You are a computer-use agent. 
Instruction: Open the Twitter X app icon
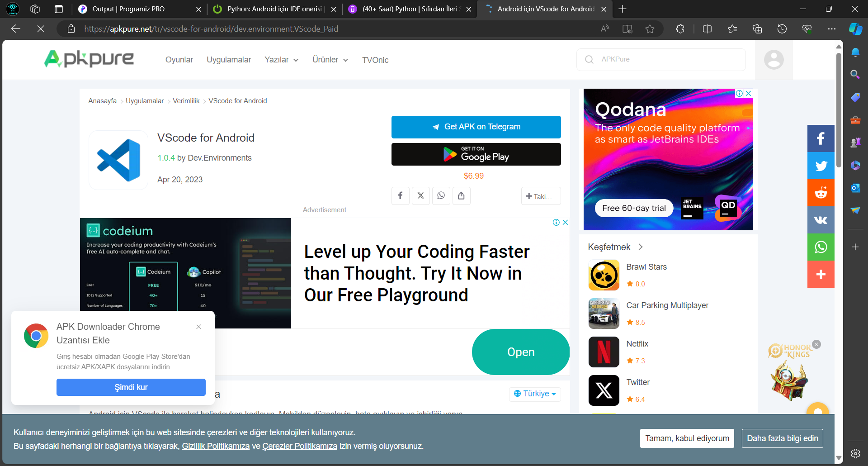[x=604, y=390]
